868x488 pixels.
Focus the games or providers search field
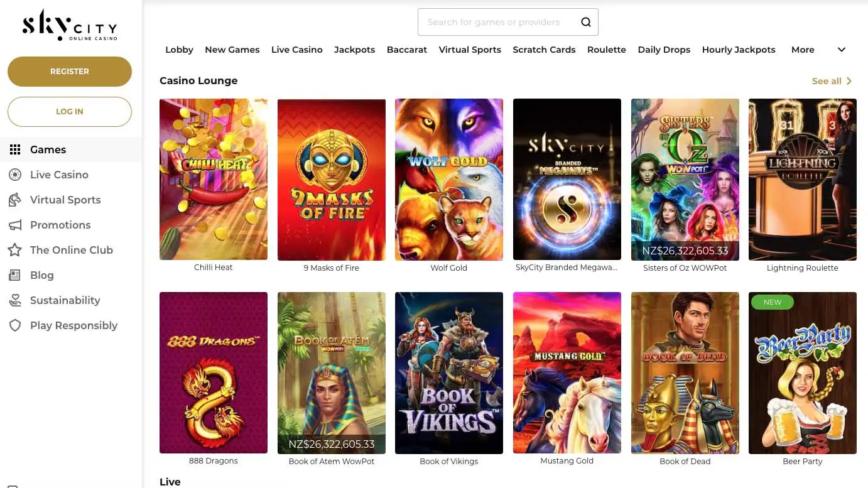(x=496, y=22)
